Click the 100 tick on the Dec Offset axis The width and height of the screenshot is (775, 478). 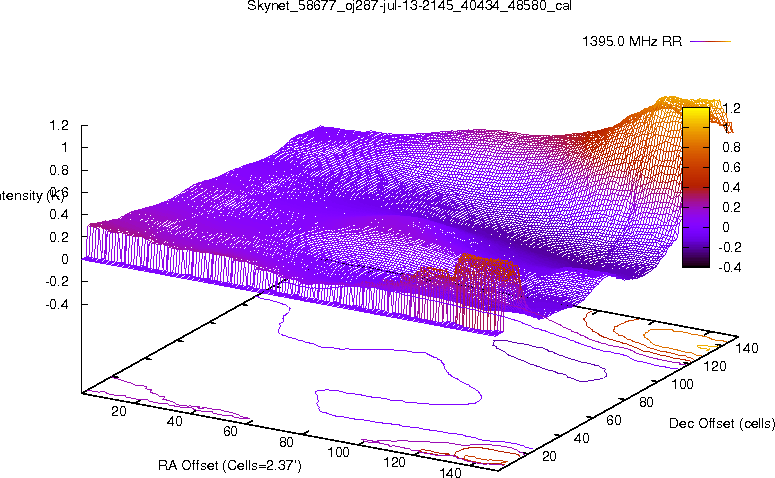tap(682, 384)
